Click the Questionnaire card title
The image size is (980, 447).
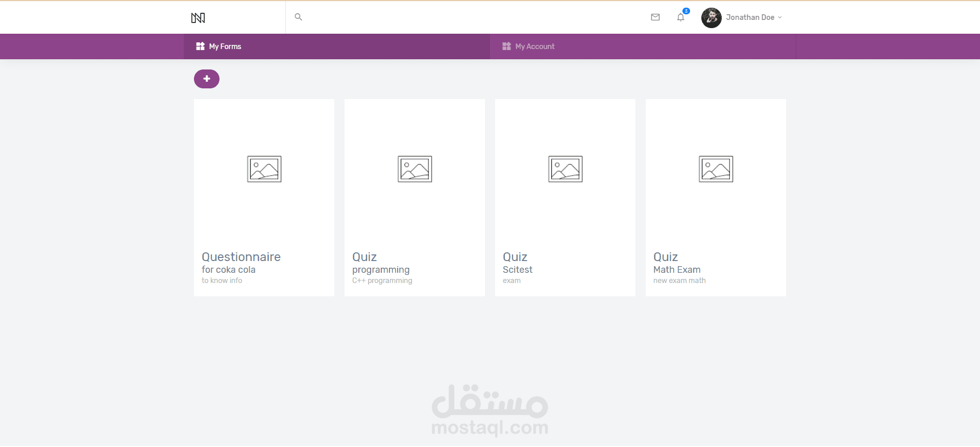pos(241,257)
